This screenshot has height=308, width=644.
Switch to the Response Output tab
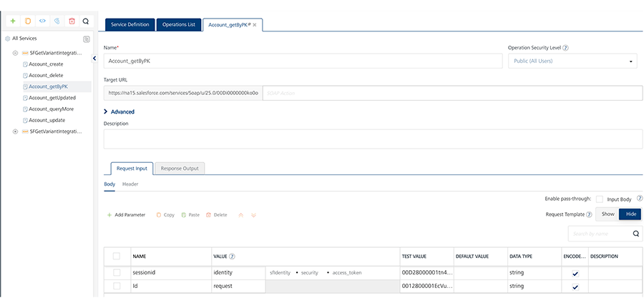pyautogui.click(x=180, y=168)
